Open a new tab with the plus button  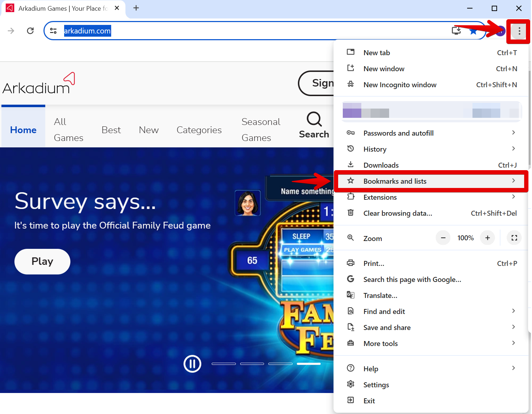pyautogui.click(x=136, y=8)
